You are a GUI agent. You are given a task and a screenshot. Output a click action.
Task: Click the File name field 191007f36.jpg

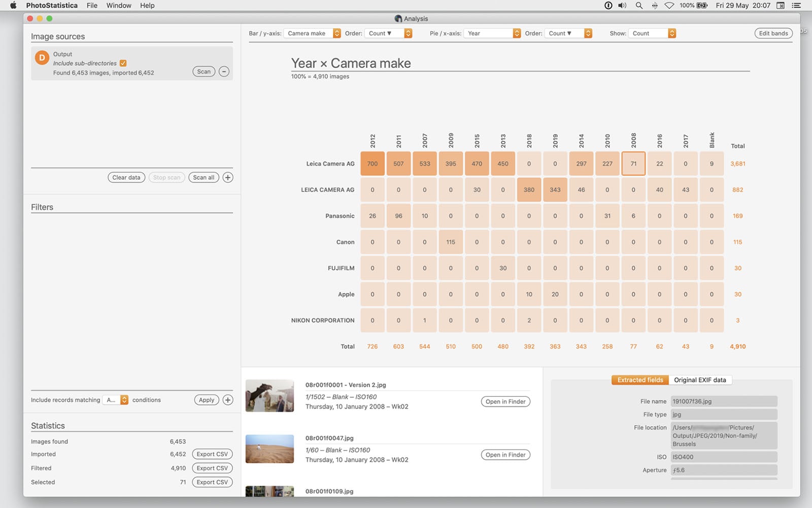click(x=724, y=401)
